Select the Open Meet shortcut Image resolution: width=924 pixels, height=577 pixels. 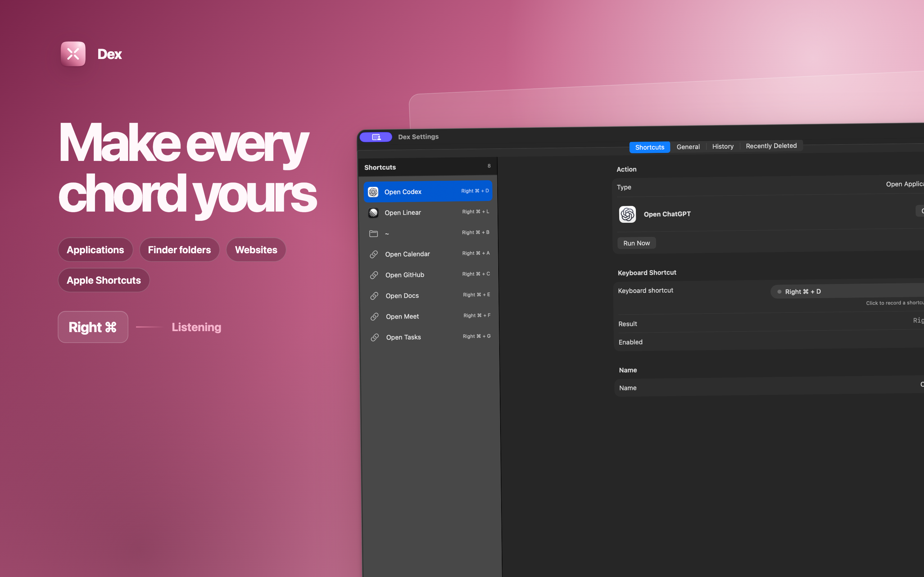430,316
